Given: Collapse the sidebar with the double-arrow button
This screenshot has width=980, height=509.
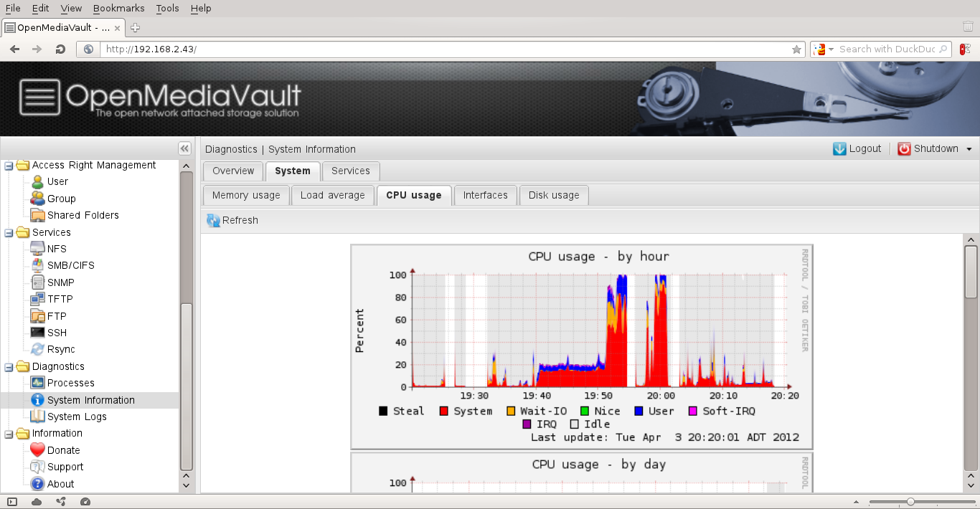Looking at the screenshot, I should [x=184, y=148].
